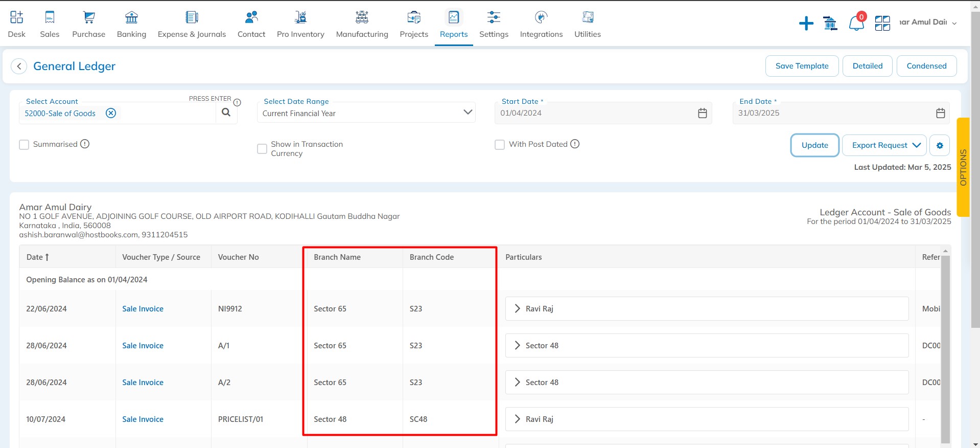Click the account search magnifier icon
The width and height of the screenshot is (980, 448).
(x=226, y=113)
